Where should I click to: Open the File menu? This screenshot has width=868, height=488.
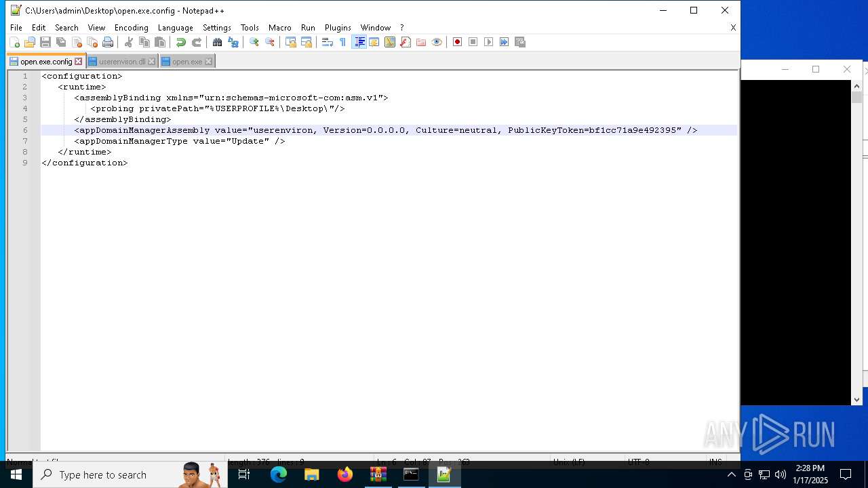(16, 28)
